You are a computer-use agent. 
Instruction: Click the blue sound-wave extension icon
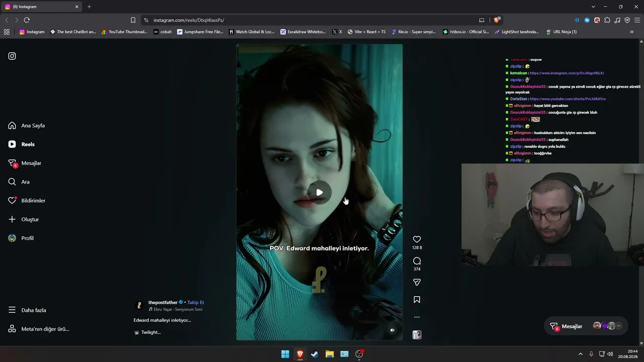pos(577,20)
